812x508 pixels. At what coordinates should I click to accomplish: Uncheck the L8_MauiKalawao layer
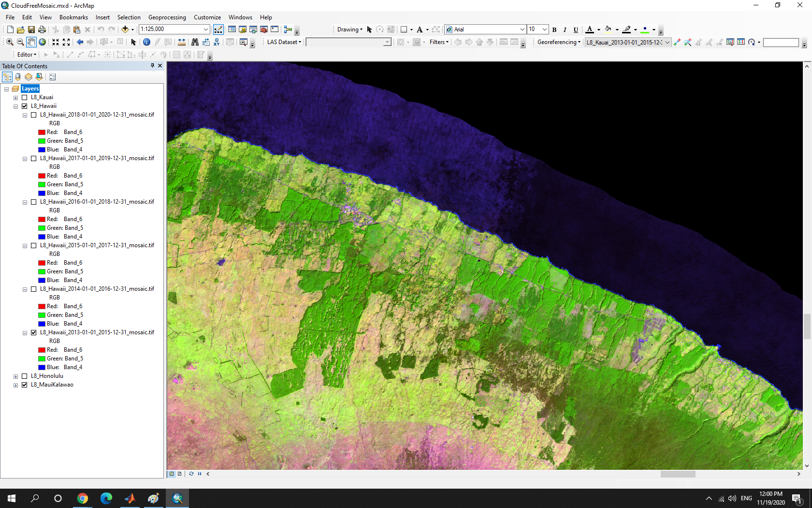(25, 385)
